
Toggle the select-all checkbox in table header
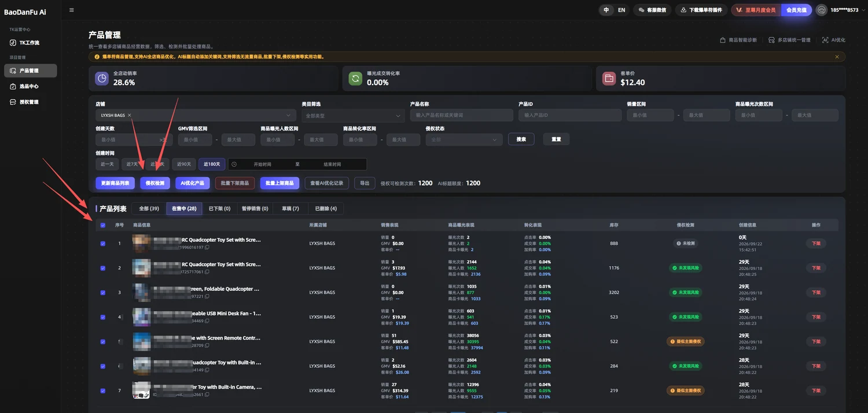click(103, 225)
